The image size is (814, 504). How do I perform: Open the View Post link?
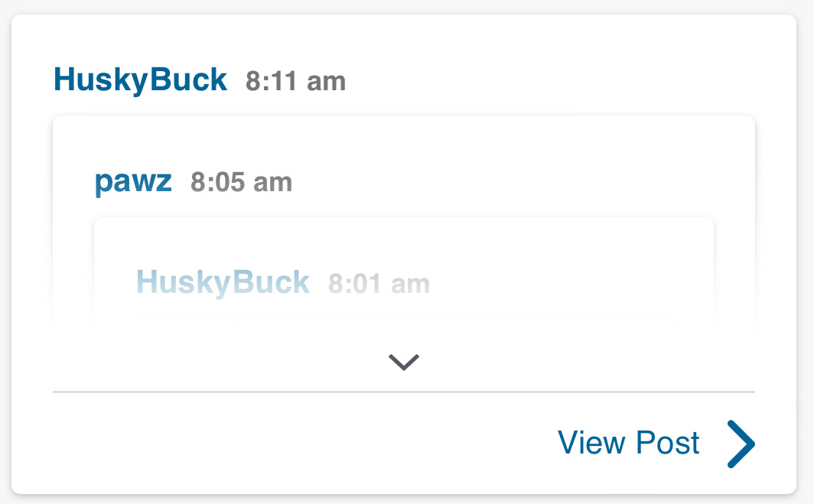[x=629, y=444]
